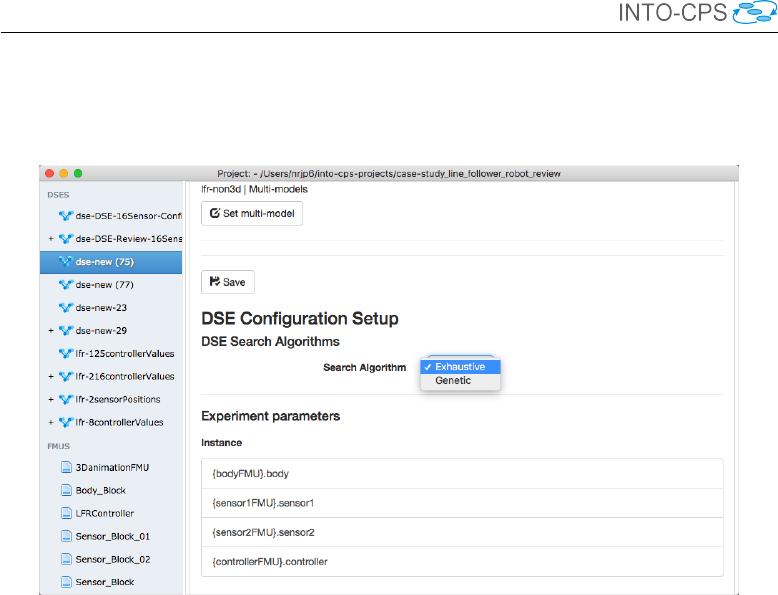This screenshot has height=595, width=778.
Task: Open the dse-new (77) entry
Action: [x=105, y=285]
